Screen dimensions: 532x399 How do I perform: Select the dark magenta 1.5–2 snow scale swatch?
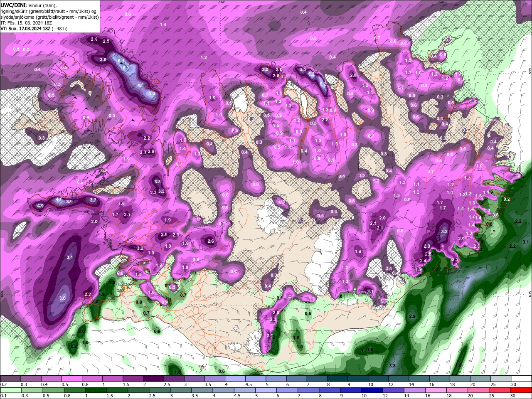[133, 379]
